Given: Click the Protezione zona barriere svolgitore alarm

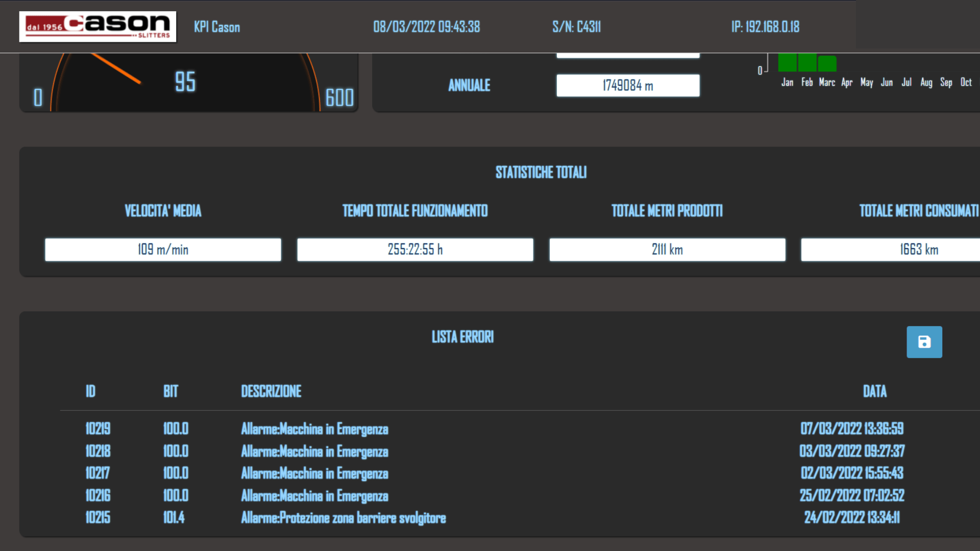Looking at the screenshot, I should (344, 518).
